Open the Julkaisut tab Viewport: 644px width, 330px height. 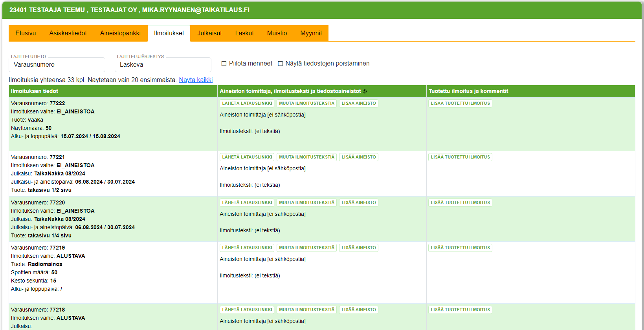tap(209, 33)
